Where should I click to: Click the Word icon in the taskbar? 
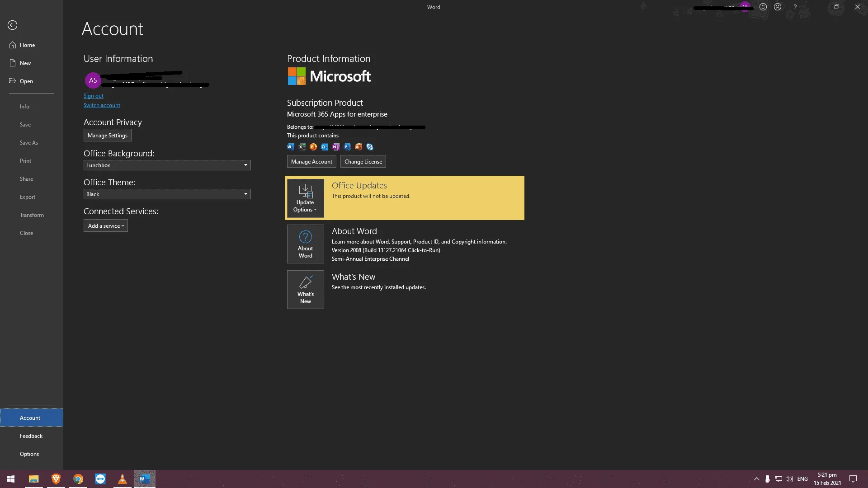[145, 479]
